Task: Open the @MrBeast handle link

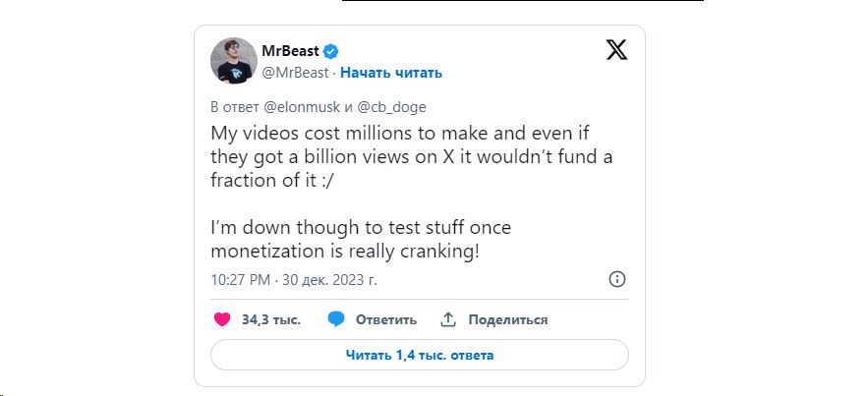Action: pyautogui.click(x=295, y=73)
